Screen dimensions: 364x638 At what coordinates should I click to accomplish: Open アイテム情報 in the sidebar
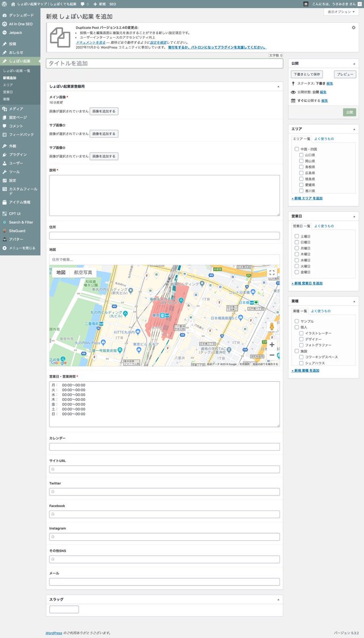(x=20, y=202)
